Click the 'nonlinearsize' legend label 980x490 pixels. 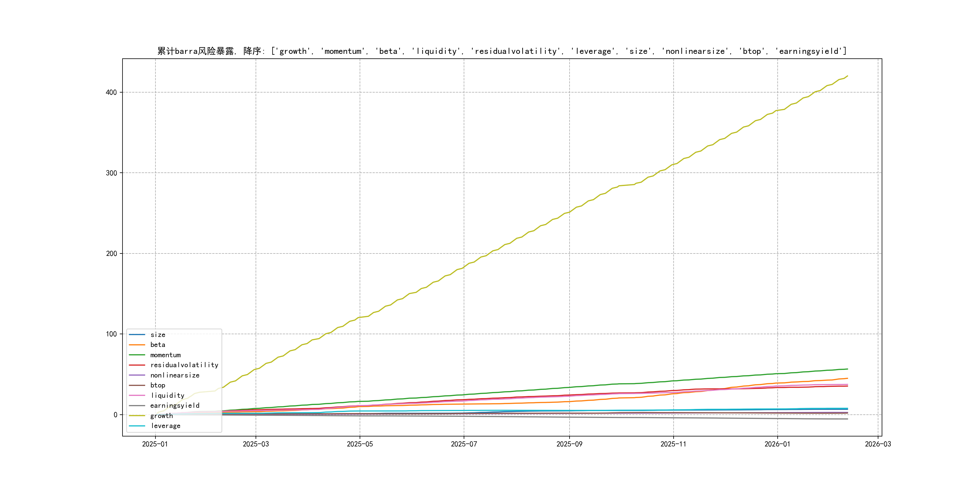tap(175, 375)
